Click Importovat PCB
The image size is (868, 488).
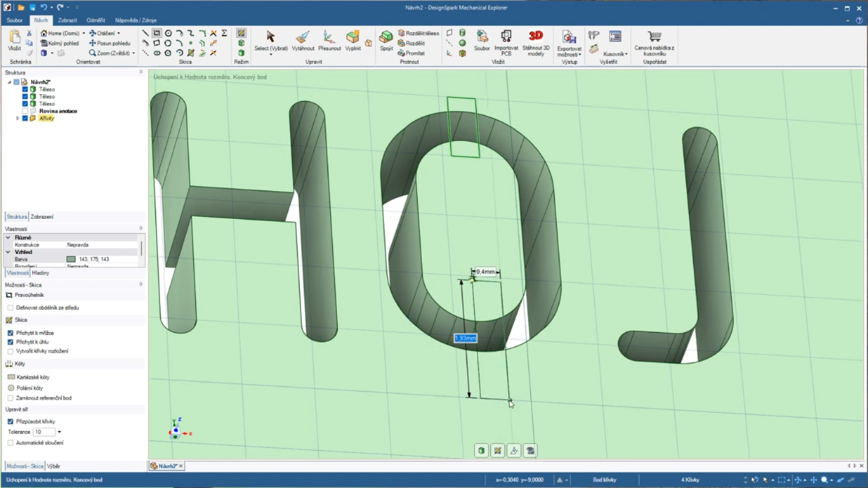(507, 42)
